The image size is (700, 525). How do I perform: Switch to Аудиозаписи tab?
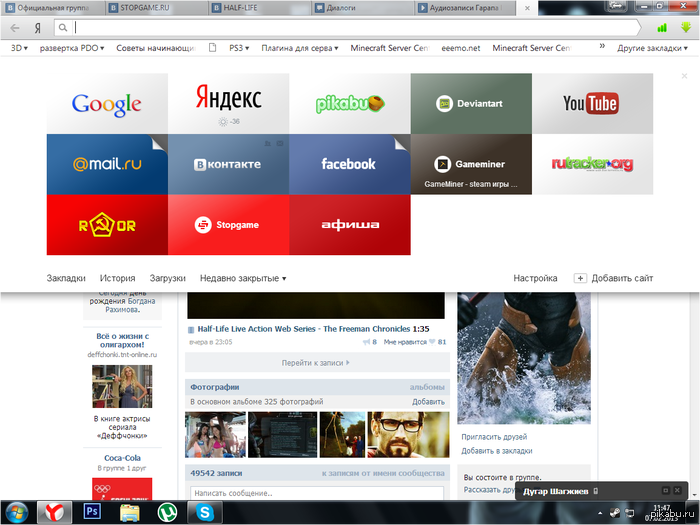(466, 8)
